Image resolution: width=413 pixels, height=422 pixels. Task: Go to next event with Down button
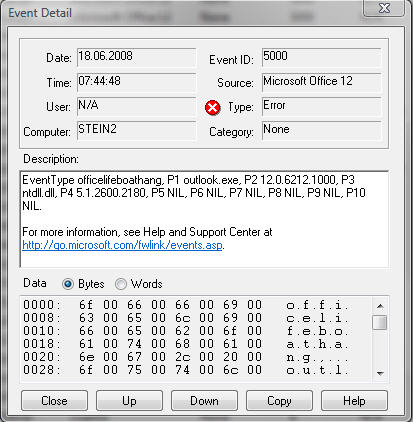coord(204,401)
